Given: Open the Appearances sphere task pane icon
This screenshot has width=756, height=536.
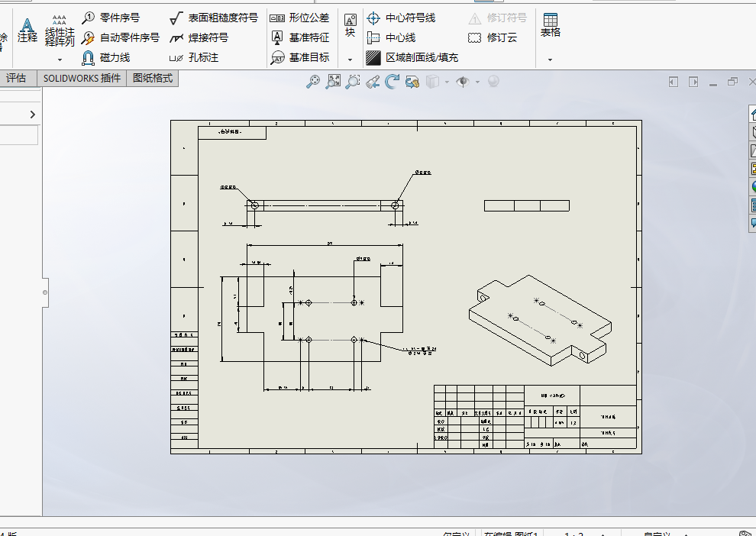Looking at the screenshot, I should 753,187.
